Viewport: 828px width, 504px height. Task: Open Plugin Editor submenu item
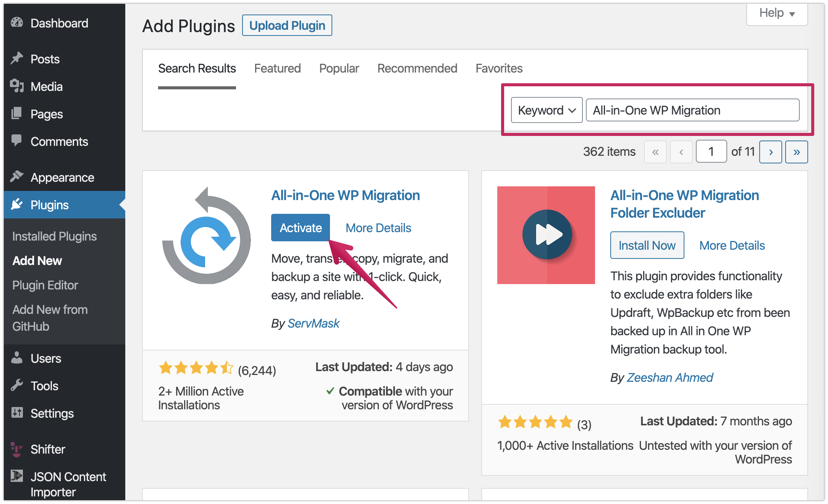(45, 285)
